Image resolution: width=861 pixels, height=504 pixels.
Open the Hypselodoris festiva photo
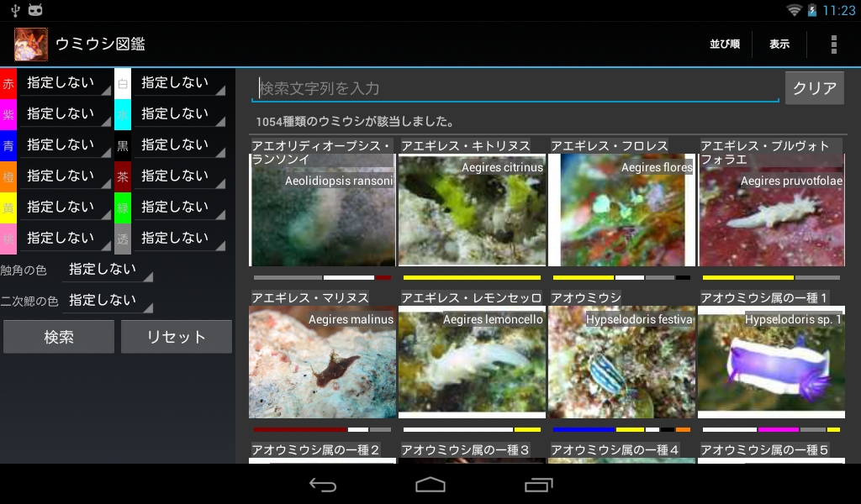621,362
